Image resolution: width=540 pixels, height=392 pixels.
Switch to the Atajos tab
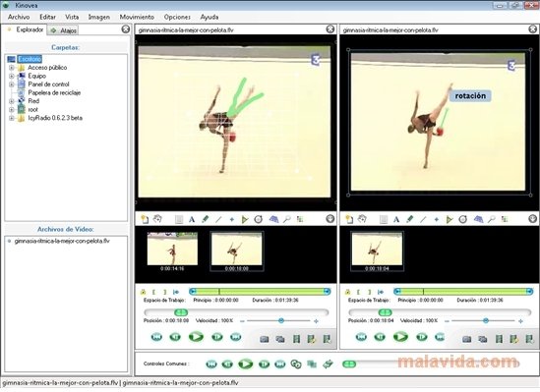pos(64,30)
